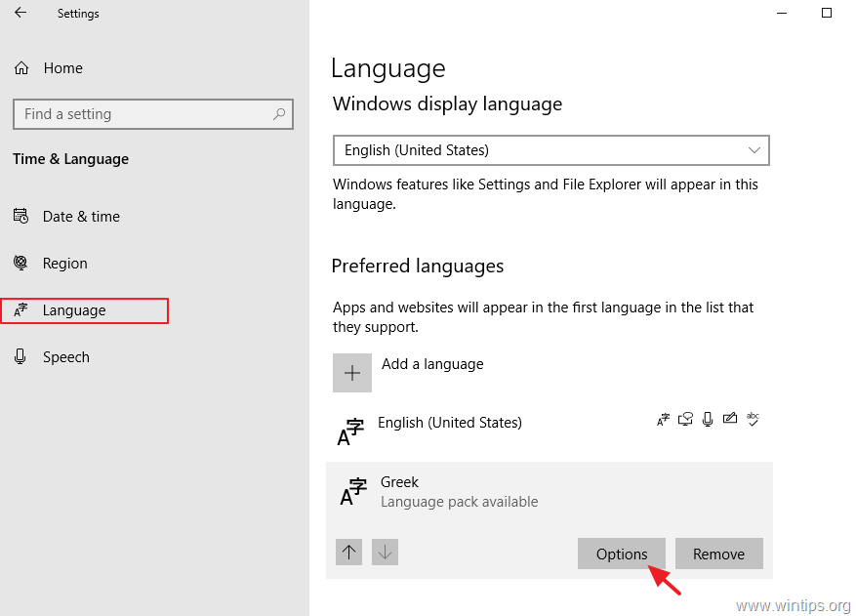Click the handwriting feature icon for English
The width and height of the screenshot is (856, 616).
(x=730, y=418)
